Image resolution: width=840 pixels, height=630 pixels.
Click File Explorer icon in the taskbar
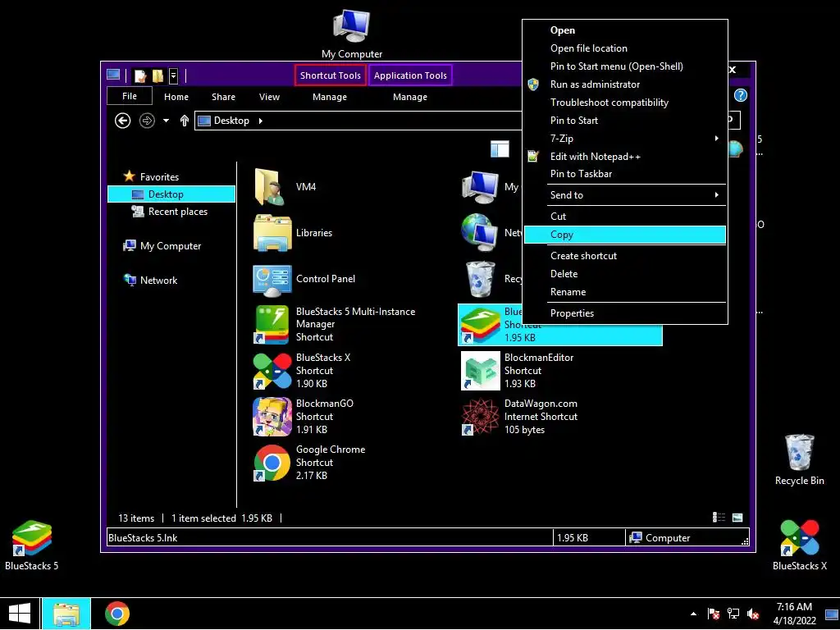pos(66,614)
